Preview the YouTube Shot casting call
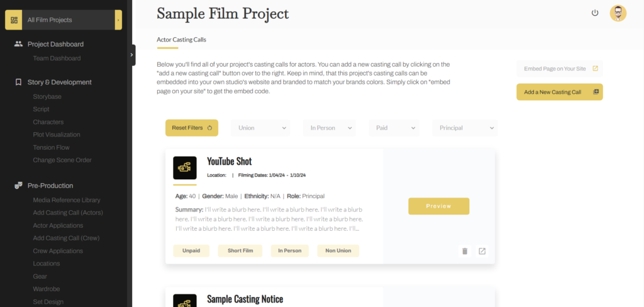Viewport: 644px width, 307px height. coord(438,206)
